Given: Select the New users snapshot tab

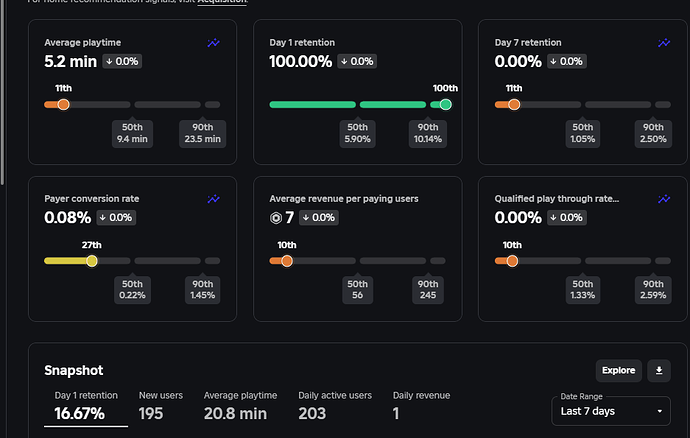Looking at the screenshot, I should pyautogui.click(x=161, y=406).
